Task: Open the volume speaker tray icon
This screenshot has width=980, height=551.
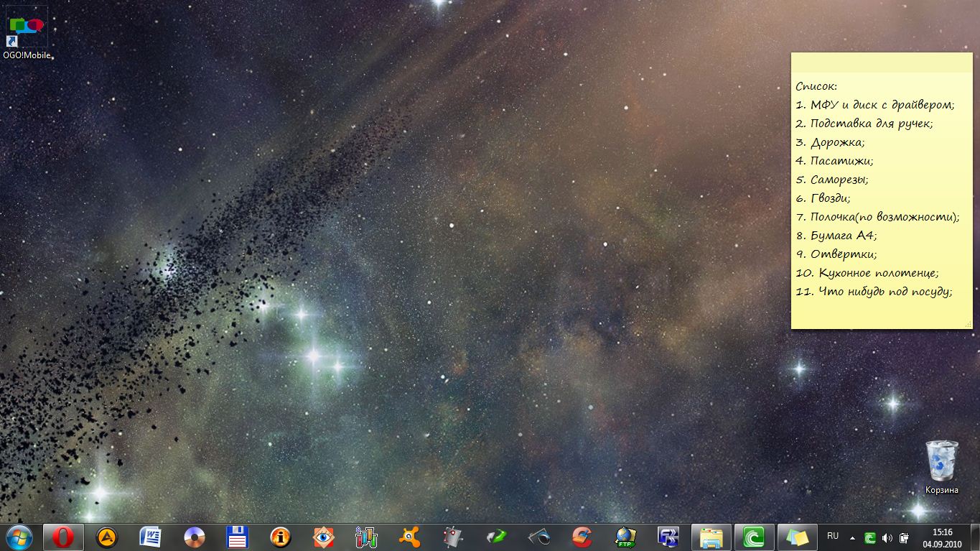Action: click(887, 537)
